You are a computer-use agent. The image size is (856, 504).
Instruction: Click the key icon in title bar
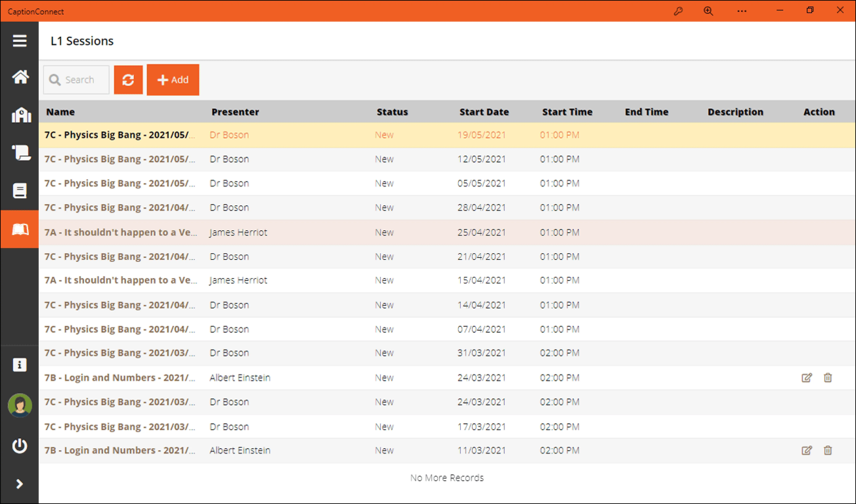click(x=678, y=11)
